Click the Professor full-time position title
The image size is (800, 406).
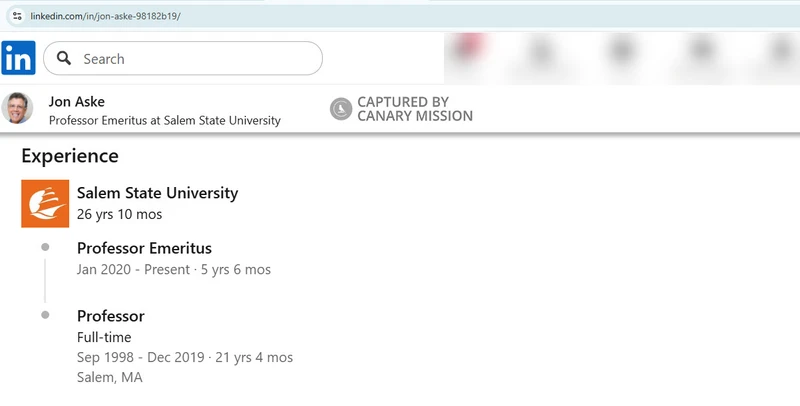click(111, 316)
